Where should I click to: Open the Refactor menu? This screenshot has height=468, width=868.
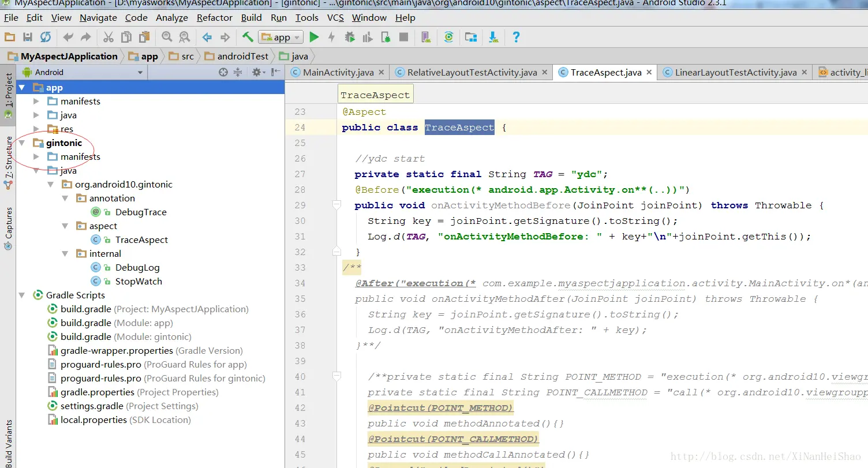(215, 17)
